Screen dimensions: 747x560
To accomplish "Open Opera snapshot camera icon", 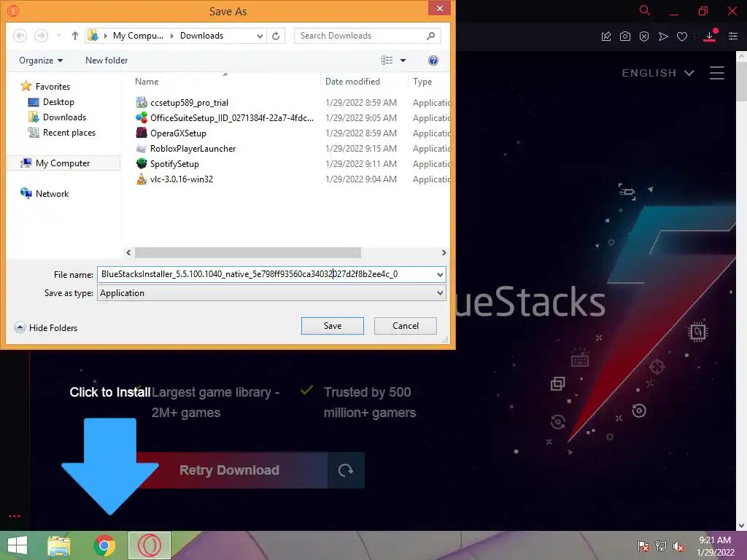I will [x=625, y=36].
